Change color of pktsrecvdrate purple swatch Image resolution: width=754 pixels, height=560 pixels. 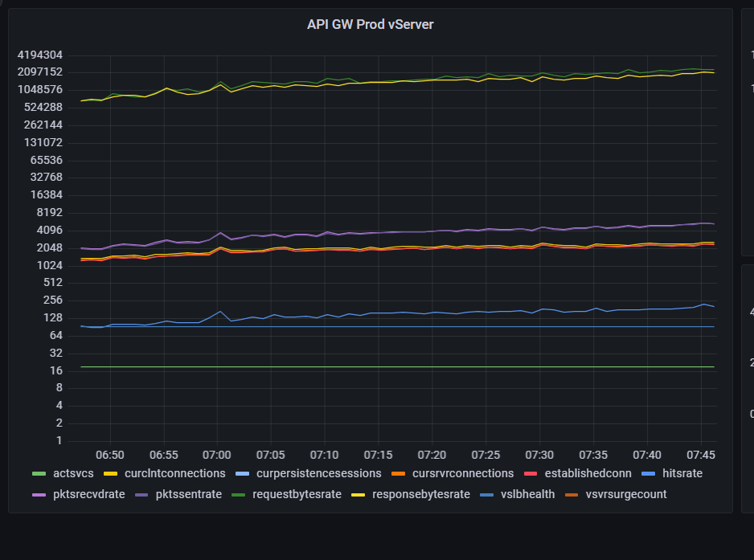click(39, 495)
